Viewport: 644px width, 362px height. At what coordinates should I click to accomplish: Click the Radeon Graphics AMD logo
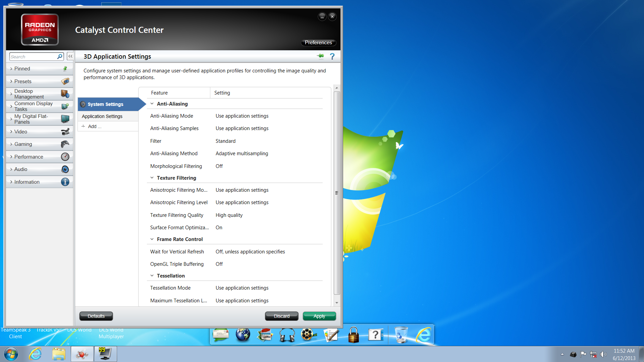tap(40, 29)
